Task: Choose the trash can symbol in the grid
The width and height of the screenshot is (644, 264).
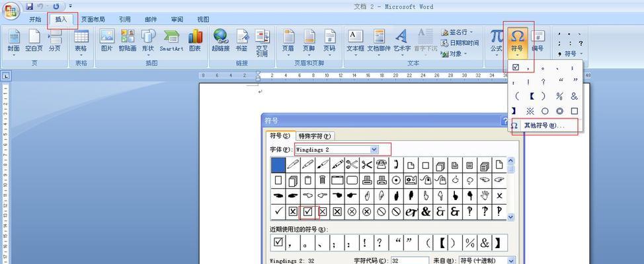Action: pyautogui.click(x=322, y=180)
